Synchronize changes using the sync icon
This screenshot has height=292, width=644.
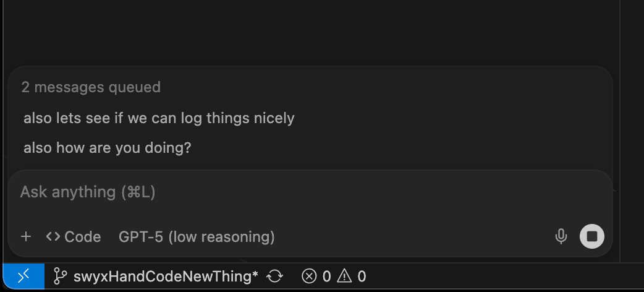click(274, 277)
